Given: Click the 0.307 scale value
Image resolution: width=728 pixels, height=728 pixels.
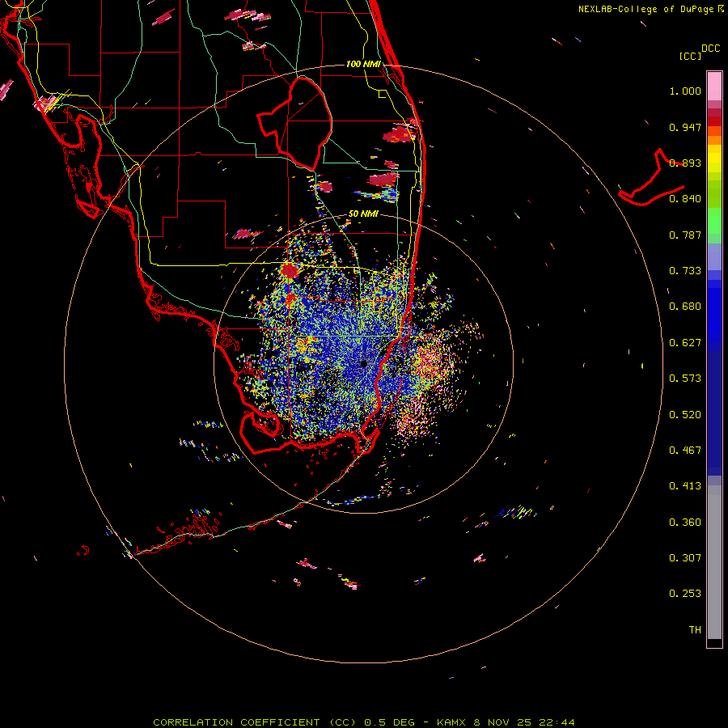Looking at the screenshot, I should pos(685,558).
